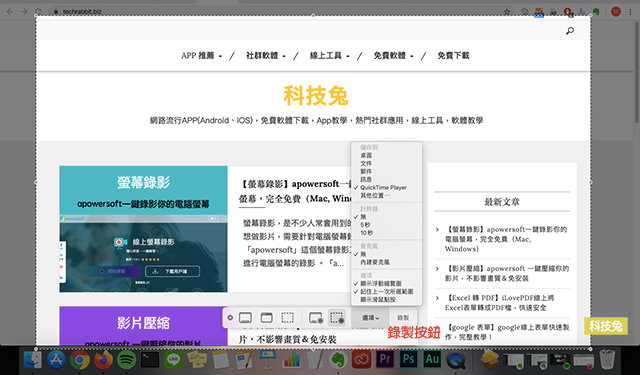Screen dimensions: 640x375
Task: Select 內建麥克風 built-in microphone
Action: pyautogui.click(x=375, y=262)
